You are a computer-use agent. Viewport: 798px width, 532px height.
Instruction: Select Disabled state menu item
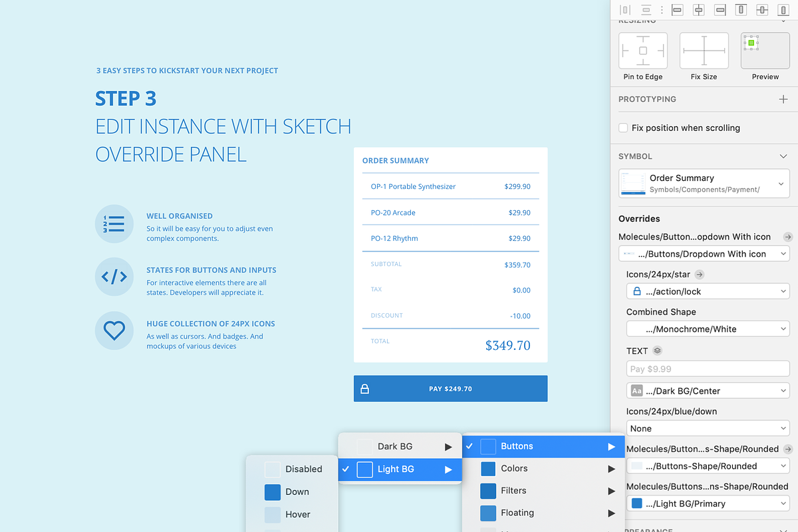click(292, 469)
